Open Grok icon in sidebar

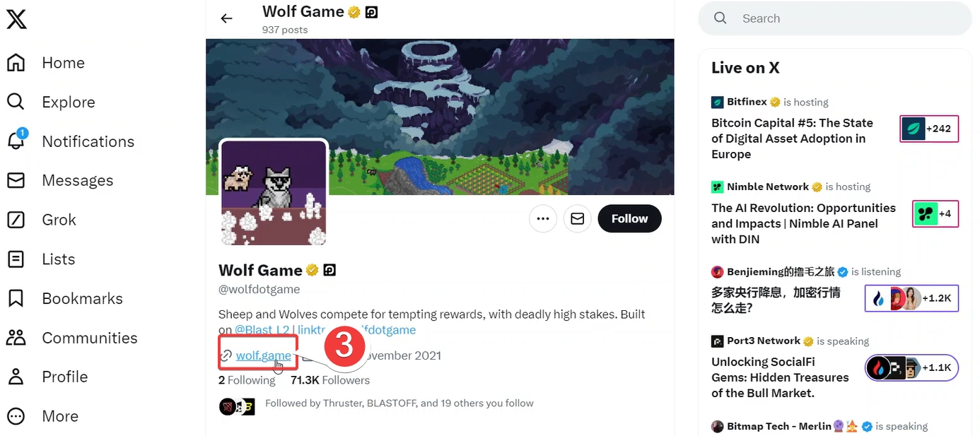tap(16, 220)
